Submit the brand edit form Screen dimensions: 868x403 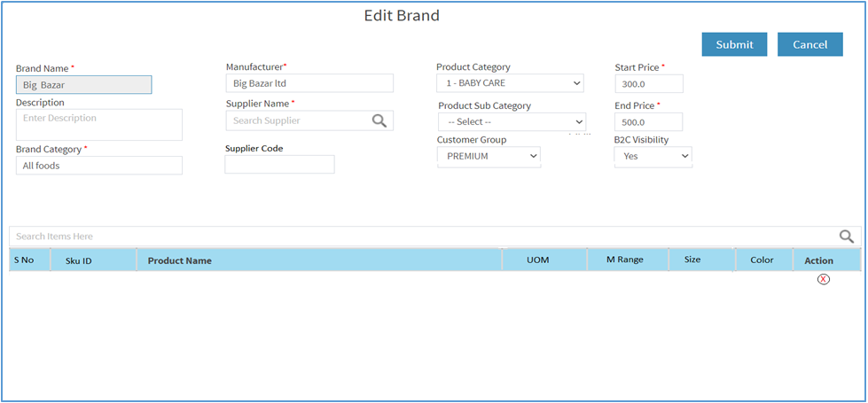pos(735,44)
